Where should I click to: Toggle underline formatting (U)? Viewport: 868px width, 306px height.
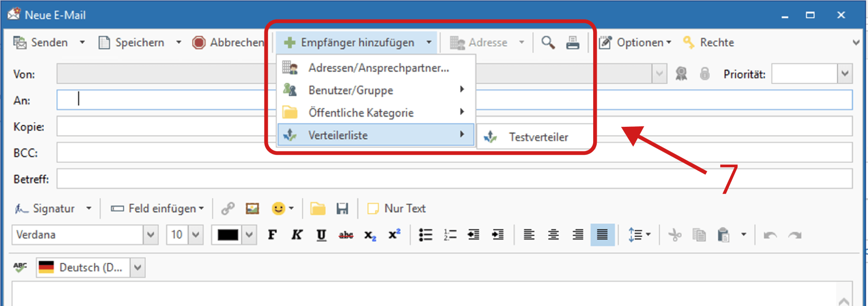pyautogui.click(x=321, y=235)
